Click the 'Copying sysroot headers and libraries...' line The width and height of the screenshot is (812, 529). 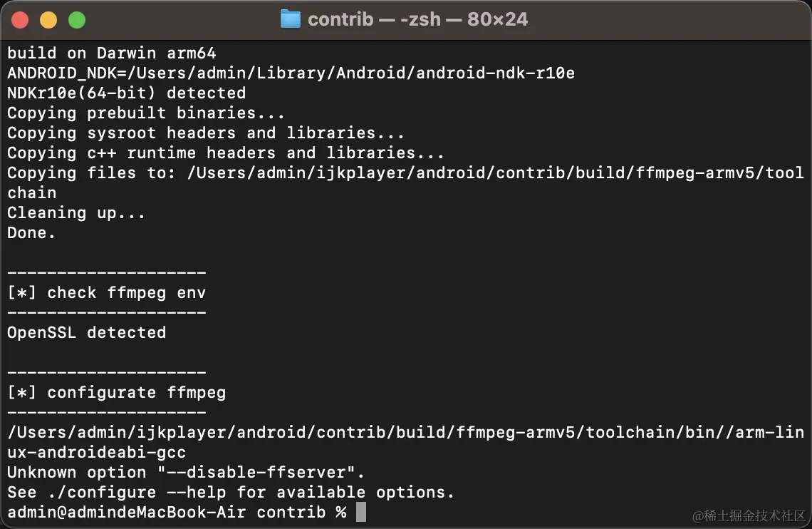coord(206,133)
